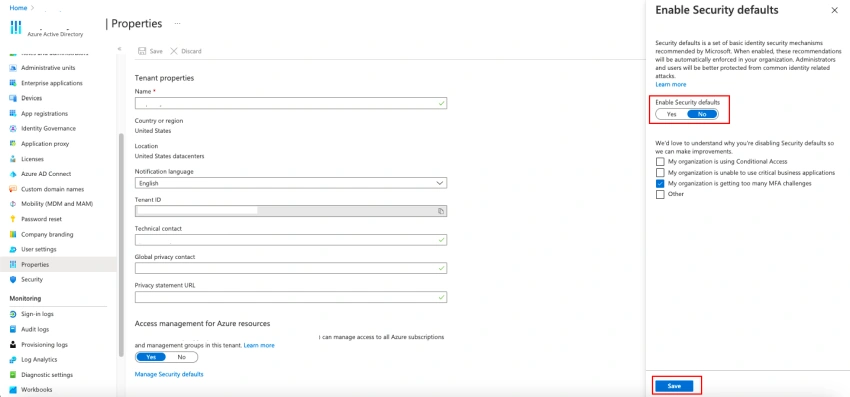Click the Application proxy sidebar icon
The width and height of the screenshot is (850, 397).
tap(13, 144)
